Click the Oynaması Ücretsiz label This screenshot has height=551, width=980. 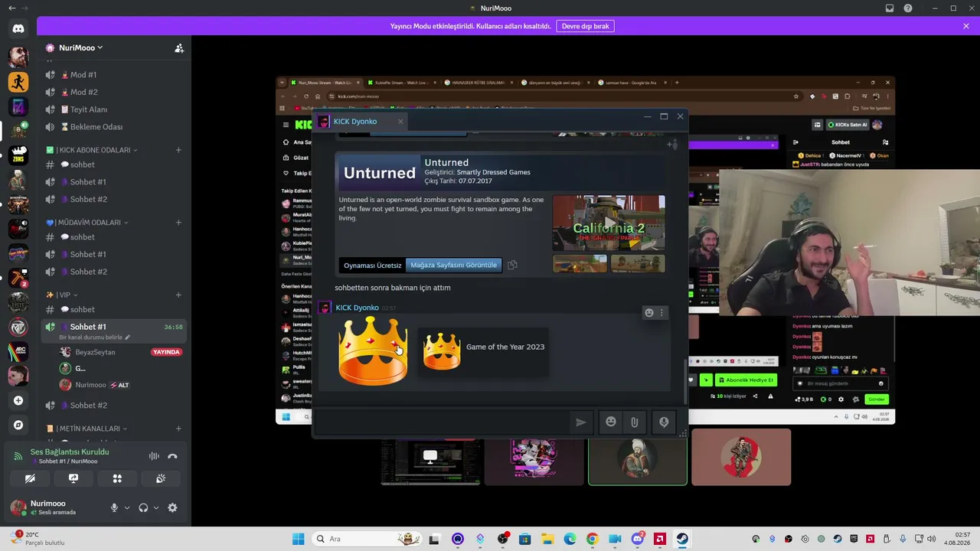pyautogui.click(x=372, y=265)
